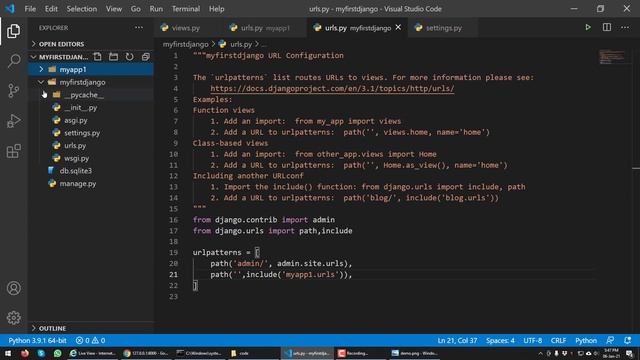Collapse the MYFIRSTDJANGO root section
Screen dimensions: 640x360
click(33, 57)
